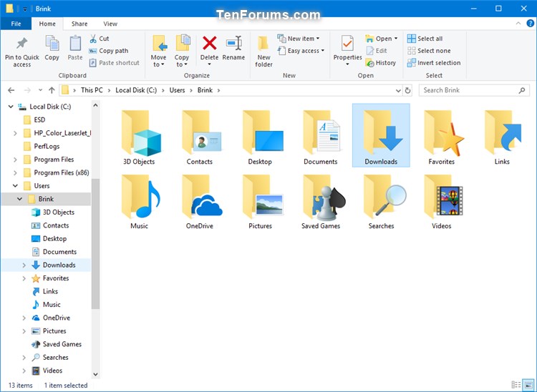The width and height of the screenshot is (537, 392).
Task: Open Properties from the ribbon
Action: [347, 50]
